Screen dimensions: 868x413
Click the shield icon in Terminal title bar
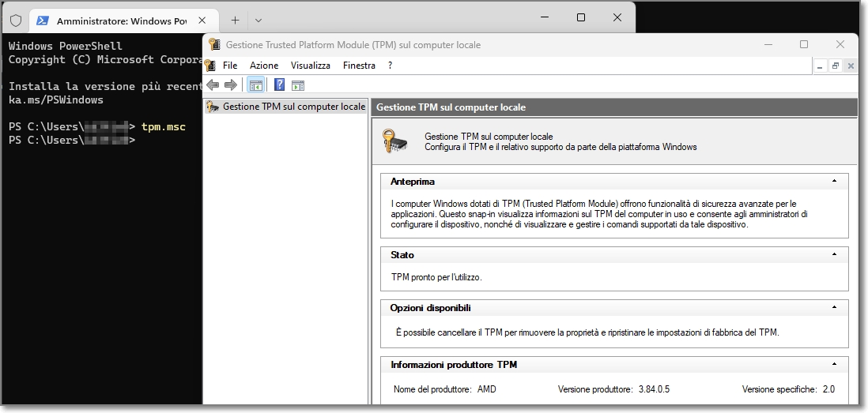click(x=16, y=21)
